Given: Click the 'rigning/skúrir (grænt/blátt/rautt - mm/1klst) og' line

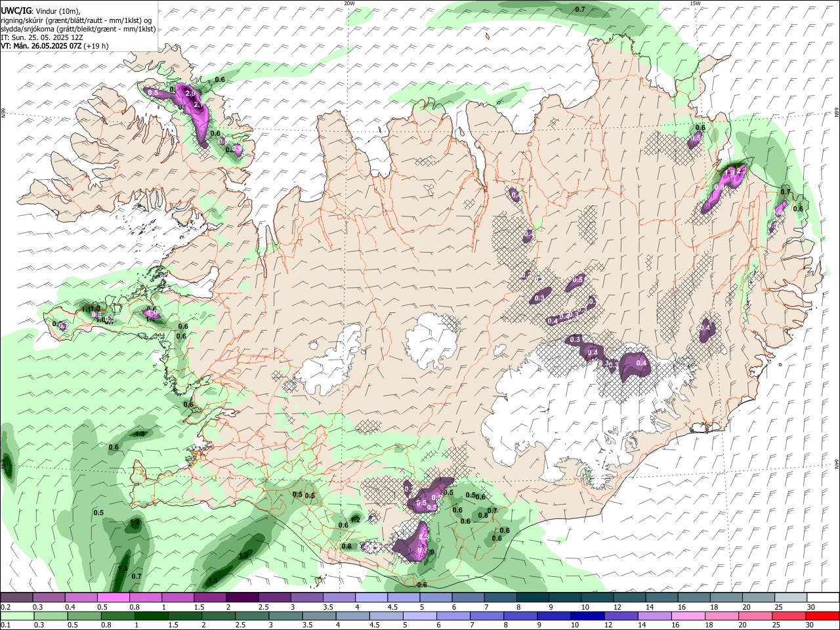Looking at the screenshot, I should [77, 20].
